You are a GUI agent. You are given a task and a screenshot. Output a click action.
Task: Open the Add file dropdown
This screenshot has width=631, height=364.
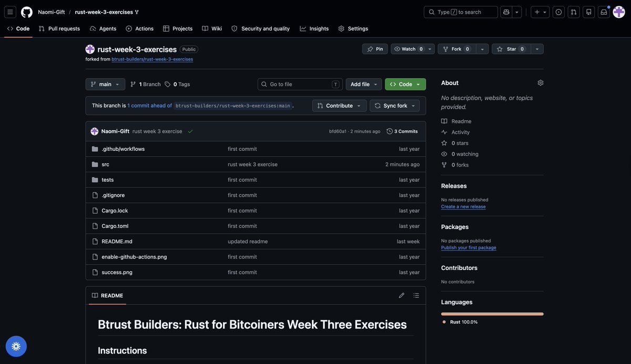tap(364, 84)
